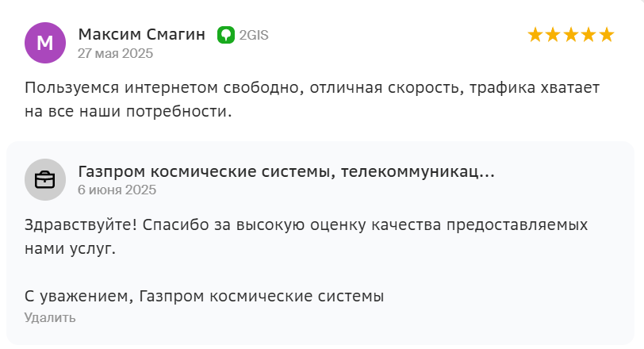Click the purple M user avatar

45,43
